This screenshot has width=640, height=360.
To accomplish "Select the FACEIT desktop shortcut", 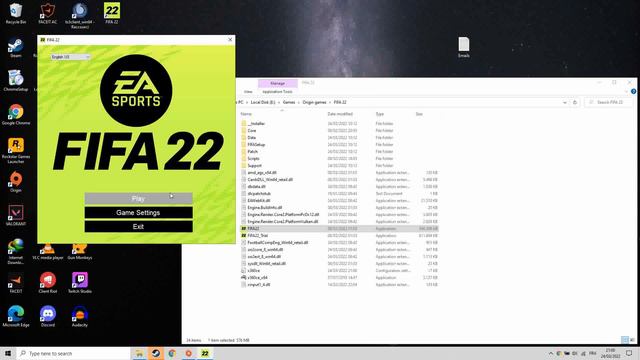I will click(16, 283).
